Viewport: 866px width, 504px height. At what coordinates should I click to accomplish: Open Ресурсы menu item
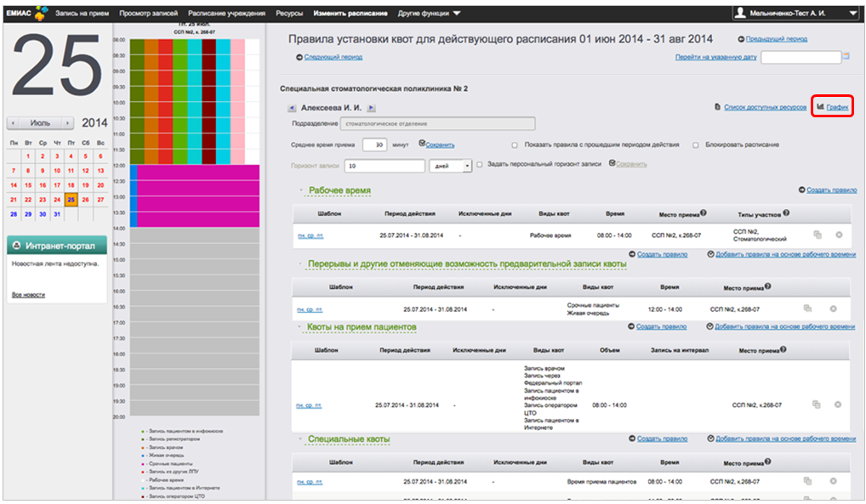tap(289, 14)
